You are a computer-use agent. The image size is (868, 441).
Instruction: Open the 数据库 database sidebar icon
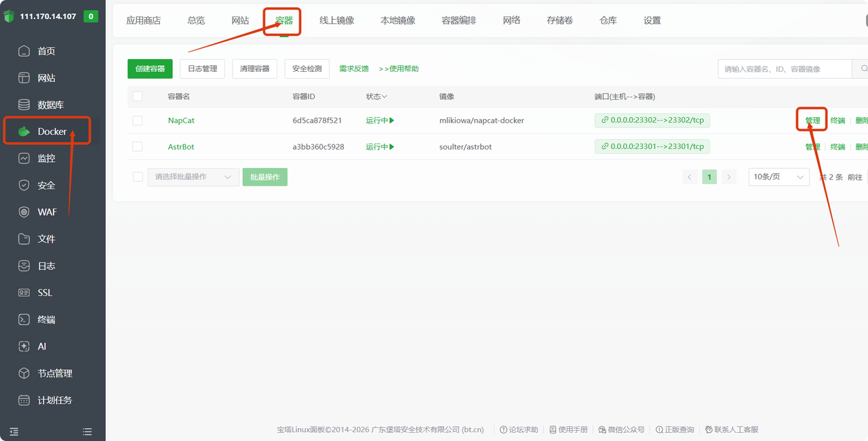click(x=24, y=105)
